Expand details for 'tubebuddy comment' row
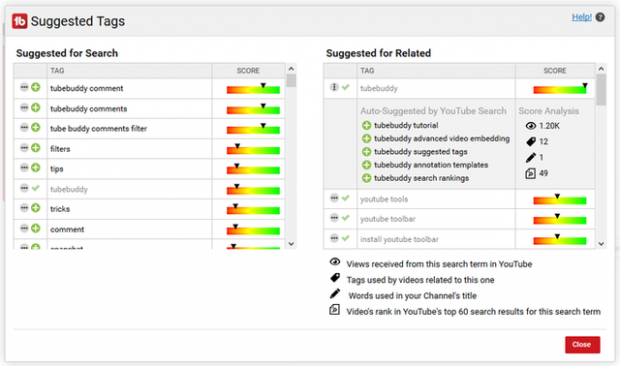Viewport: 620px width, 366px height. coord(24,87)
